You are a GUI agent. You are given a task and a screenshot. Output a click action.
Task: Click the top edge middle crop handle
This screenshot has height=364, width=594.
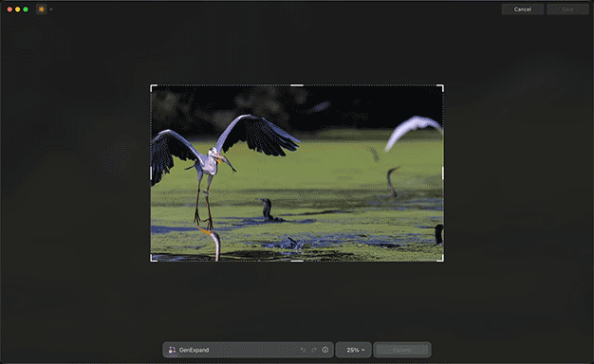(297, 85)
